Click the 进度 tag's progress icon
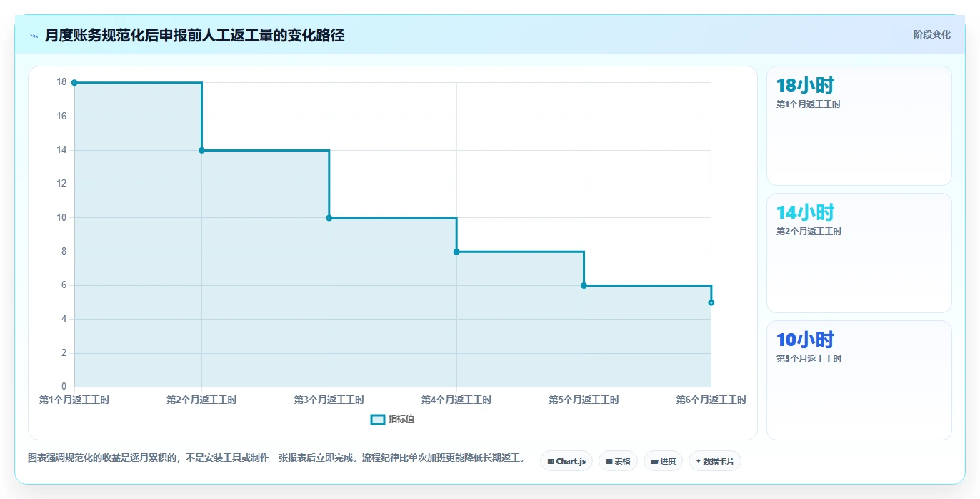The image size is (980, 499). point(654,462)
